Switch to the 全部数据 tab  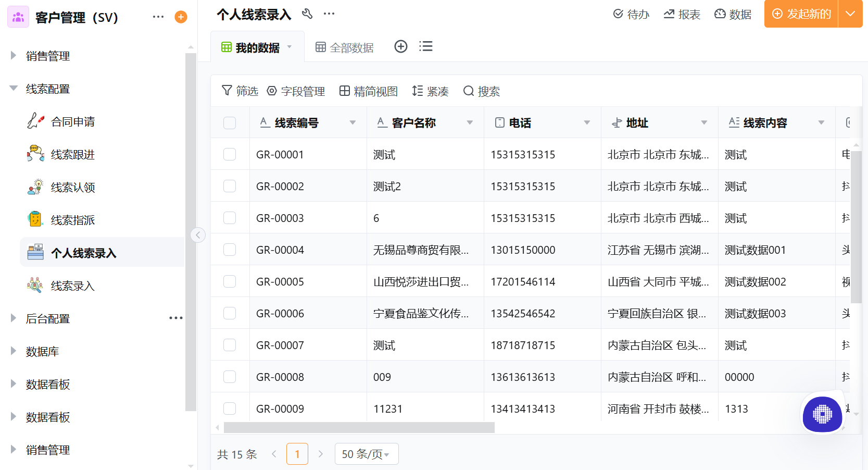[344, 47]
